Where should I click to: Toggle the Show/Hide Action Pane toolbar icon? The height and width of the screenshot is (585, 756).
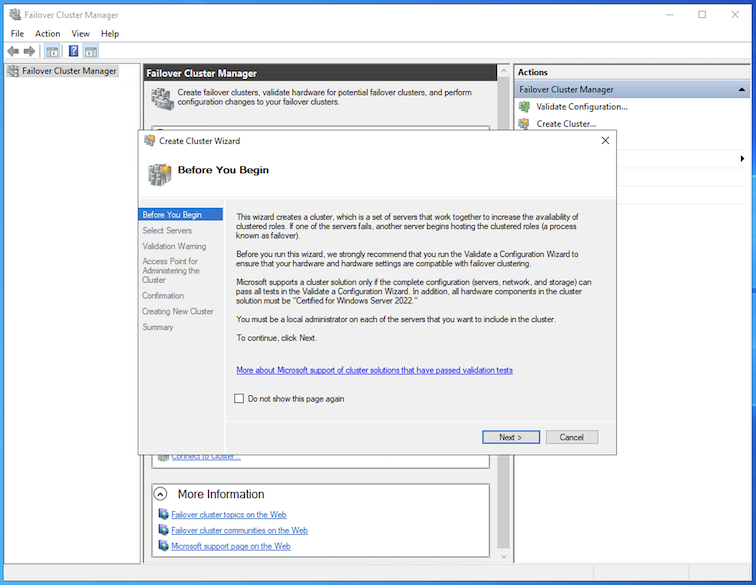click(91, 51)
